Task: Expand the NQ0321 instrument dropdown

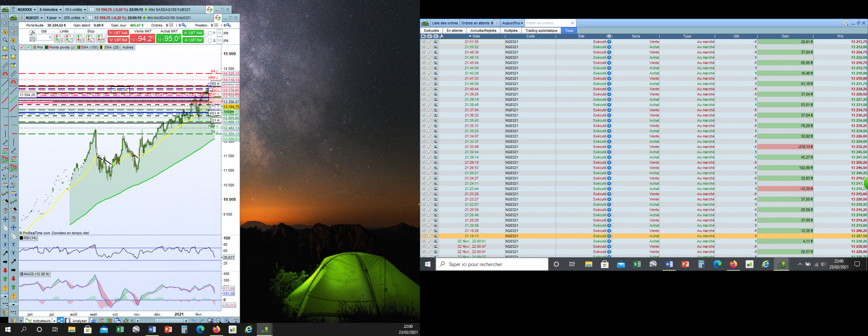Action: click(34, 18)
